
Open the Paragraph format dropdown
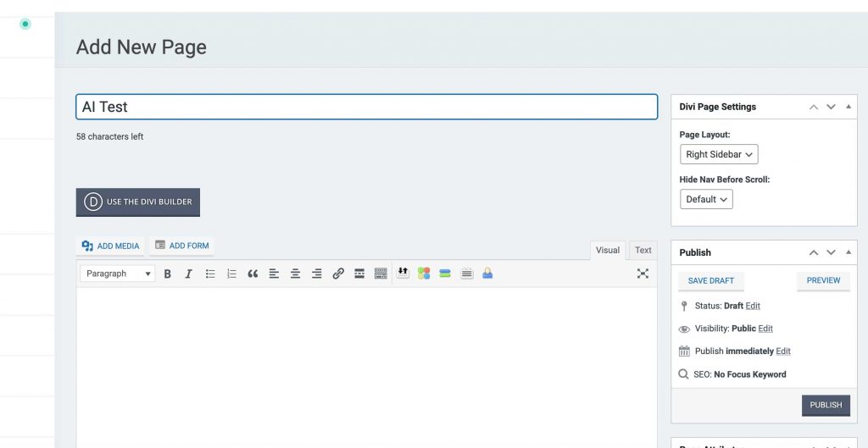coord(118,274)
